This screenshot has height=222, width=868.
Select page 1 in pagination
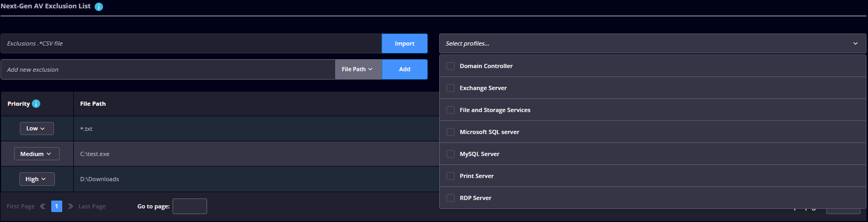coord(56,206)
